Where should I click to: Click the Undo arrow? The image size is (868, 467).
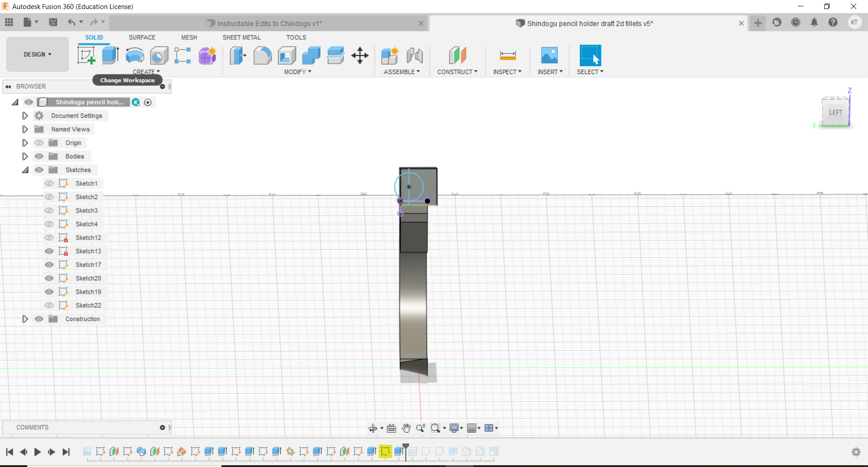[71, 22]
